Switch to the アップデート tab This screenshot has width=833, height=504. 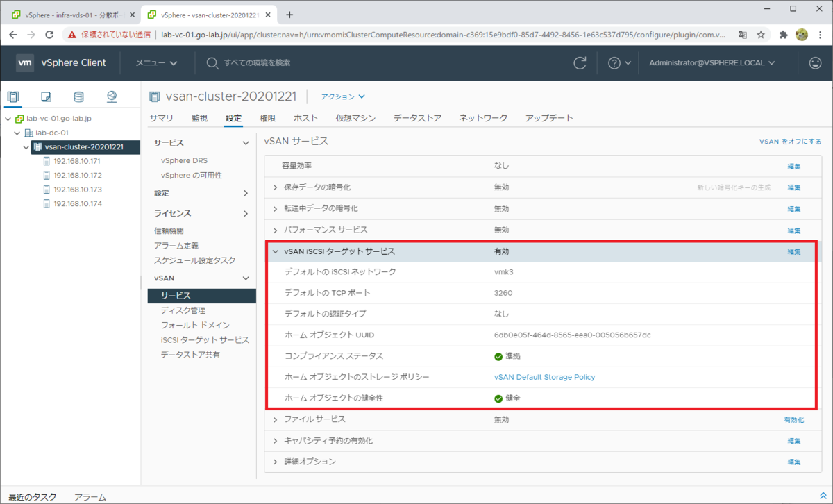pyautogui.click(x=549, y=118)
